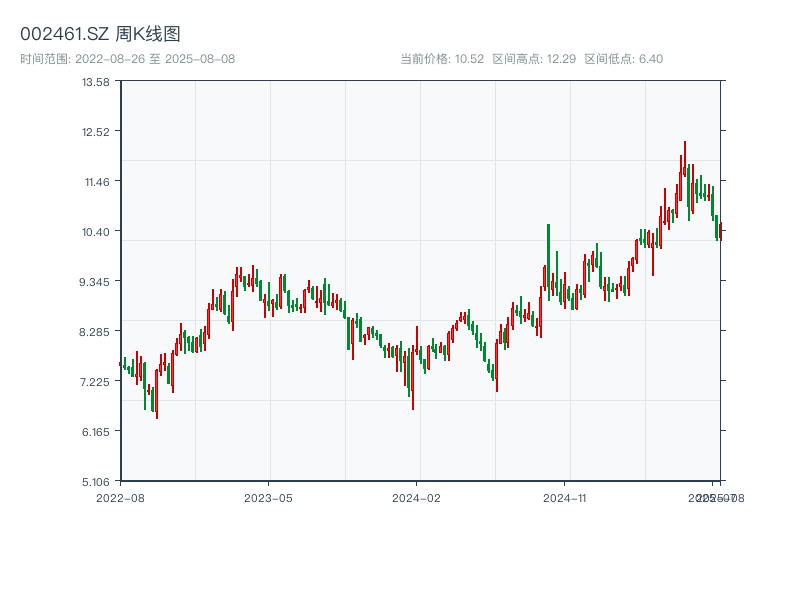The width and height of the screenshot is (800, 600).
Task: Click the 当前价格 10.52 label
Action: coord(442,59)
